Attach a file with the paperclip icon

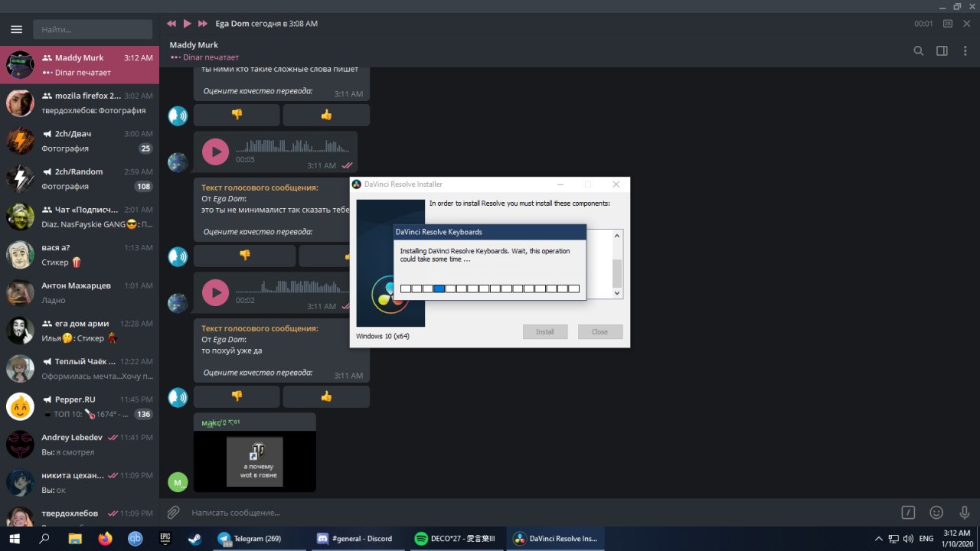174,513
